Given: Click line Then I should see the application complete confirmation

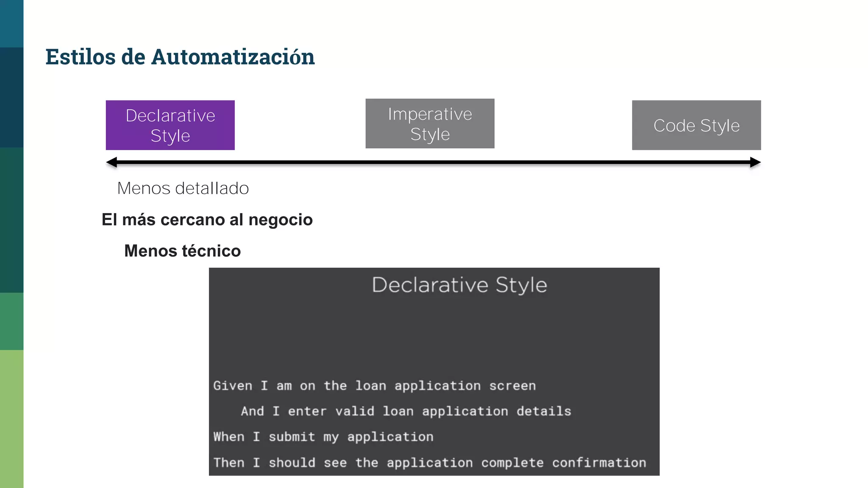Looking at the screenshot, I should pos(430,463).
